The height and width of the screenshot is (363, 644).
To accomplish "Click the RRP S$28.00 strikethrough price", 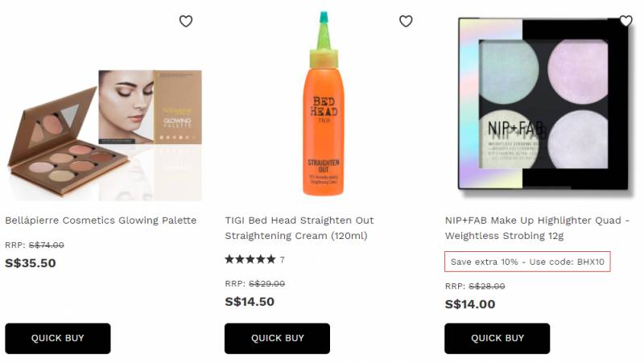I will pyautogui.click(x=486, y=287).
